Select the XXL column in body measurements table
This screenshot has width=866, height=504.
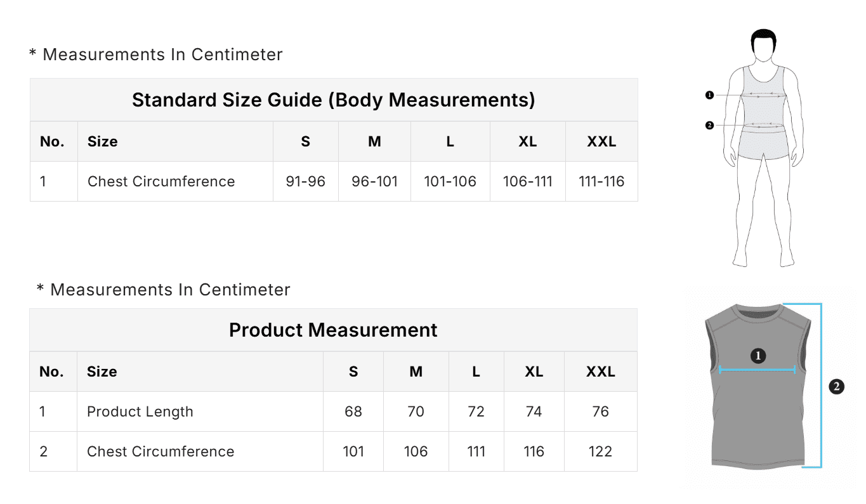(x=601, y=141)
